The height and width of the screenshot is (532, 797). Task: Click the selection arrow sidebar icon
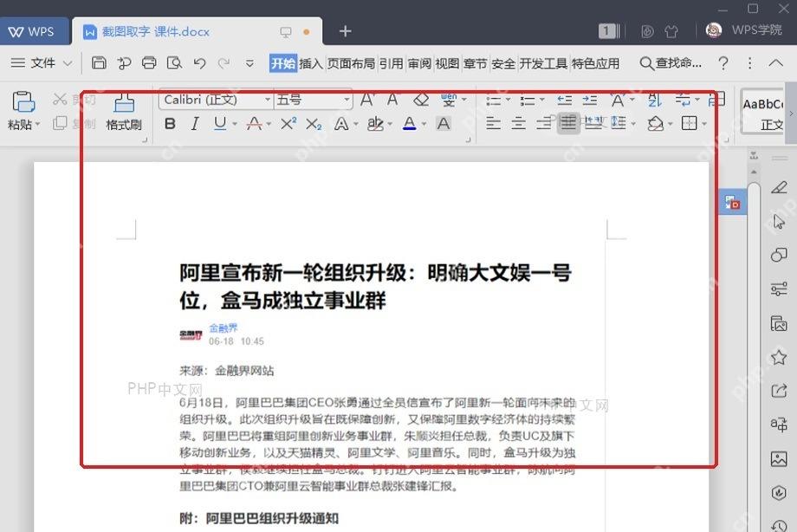point(779,221)
